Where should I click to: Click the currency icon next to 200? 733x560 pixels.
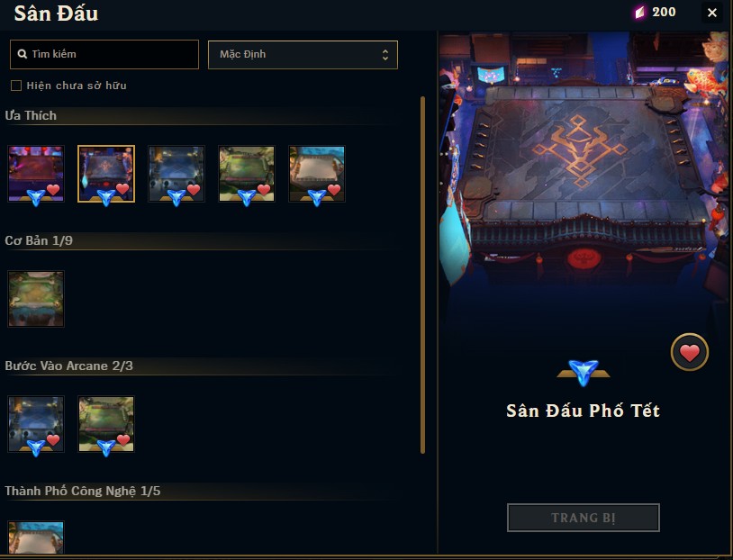pyautogui.click(x=639, y=12)
